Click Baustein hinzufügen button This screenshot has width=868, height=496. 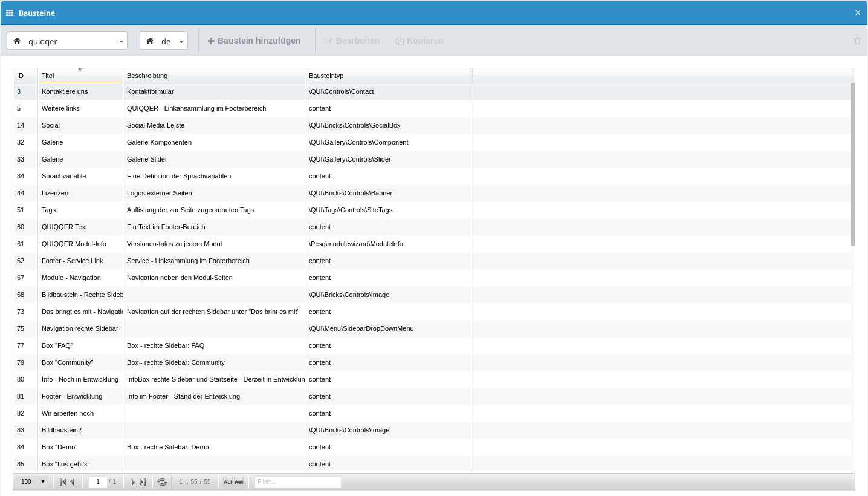(254, 41)
